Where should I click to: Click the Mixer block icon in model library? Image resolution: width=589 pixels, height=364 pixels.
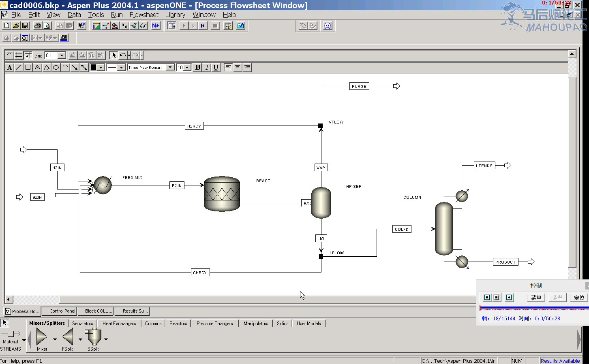(42, 337)
